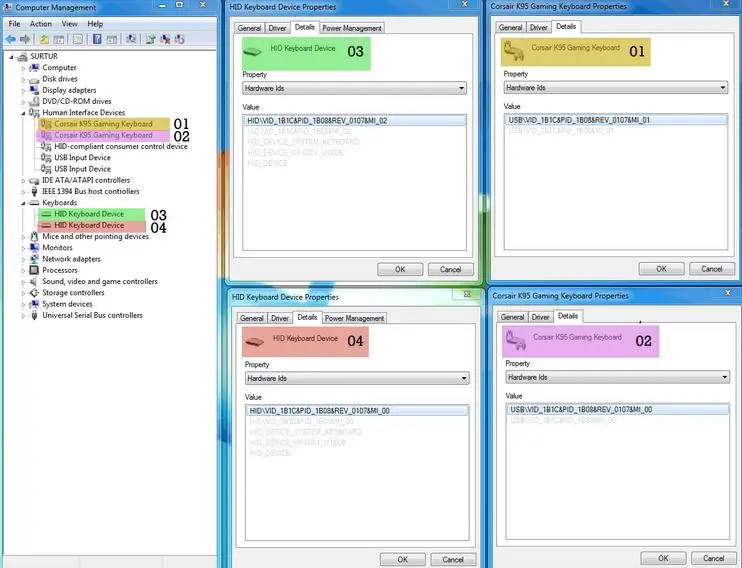
Task: Open Property dropdown in window showing USB MI_01
Action: 616,88
